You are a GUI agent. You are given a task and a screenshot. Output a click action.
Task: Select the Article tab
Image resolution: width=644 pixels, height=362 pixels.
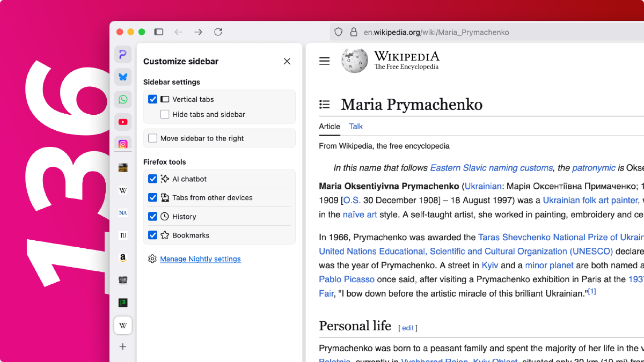[330, 127]
